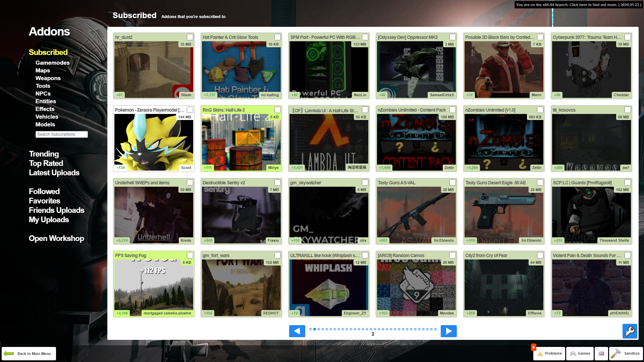Open the Trending addons list
Viewport: 644px width, 362px height.
click(x=44, y=154)
